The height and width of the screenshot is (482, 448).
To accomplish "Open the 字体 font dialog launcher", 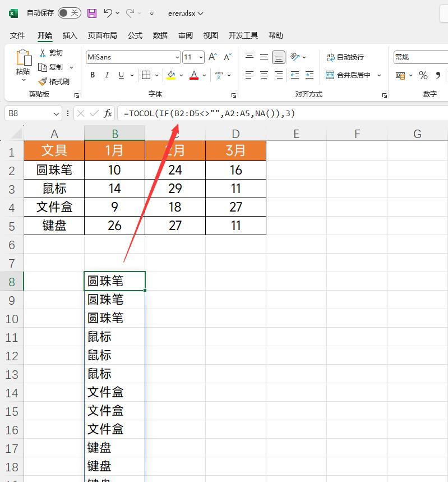I will (x=234, y=95).
